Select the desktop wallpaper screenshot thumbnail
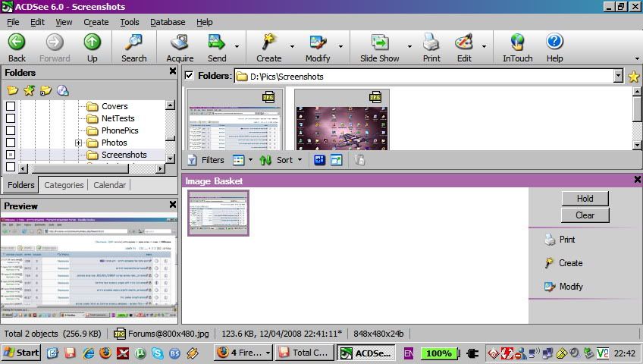 coord(341,119)
